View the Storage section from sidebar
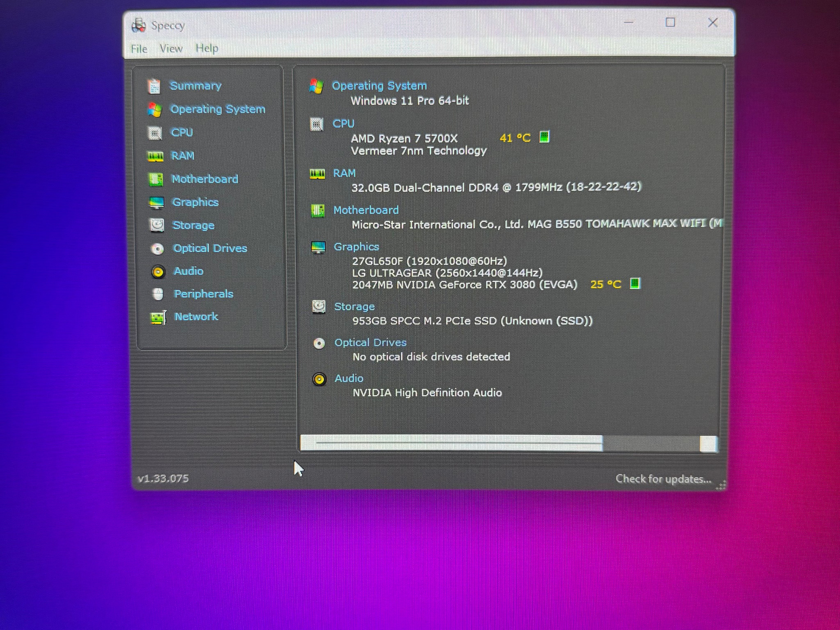Viewport: 840px width, 630px height. (x=194, y=225)
